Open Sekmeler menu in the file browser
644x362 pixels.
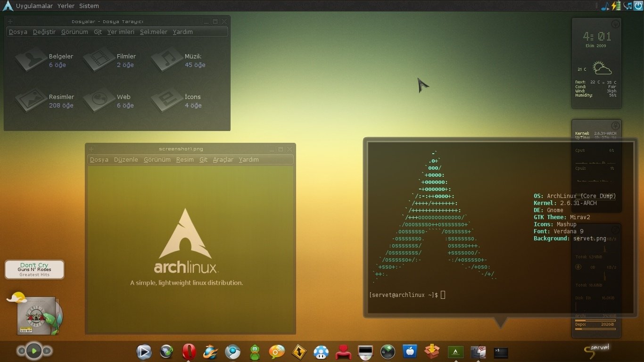pos(153,32)
